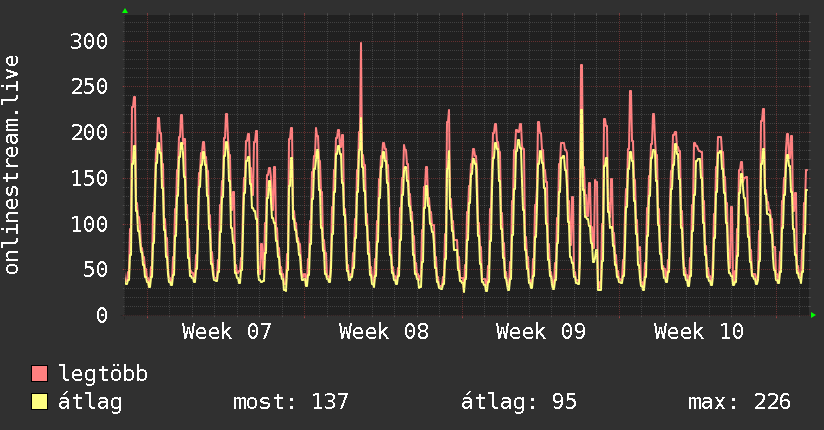824x430 pixels.
Task: Click the 250 y-axis value
Action: coord(88,87)
